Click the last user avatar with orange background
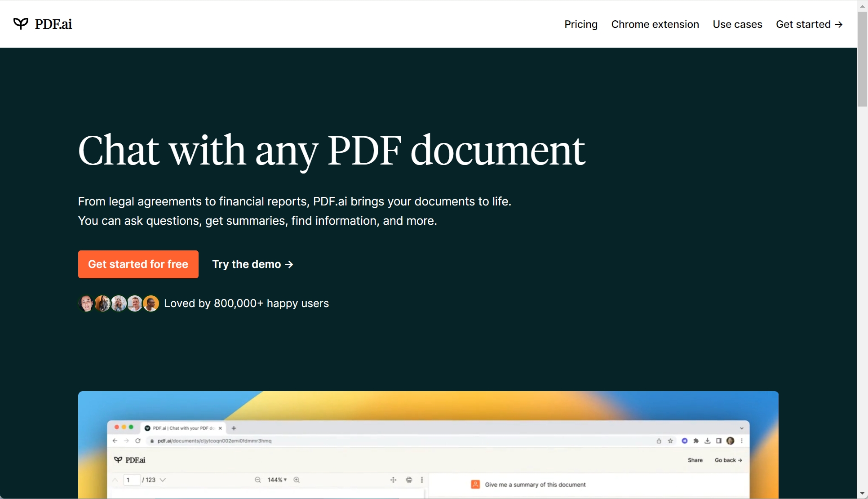Viewport: 868px width, 499px height. 151,303
